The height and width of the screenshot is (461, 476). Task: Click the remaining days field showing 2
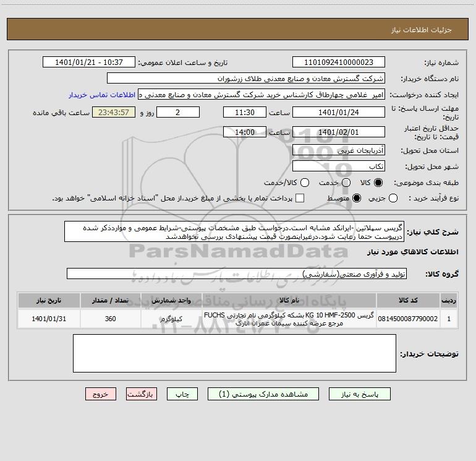click(178, 112)
